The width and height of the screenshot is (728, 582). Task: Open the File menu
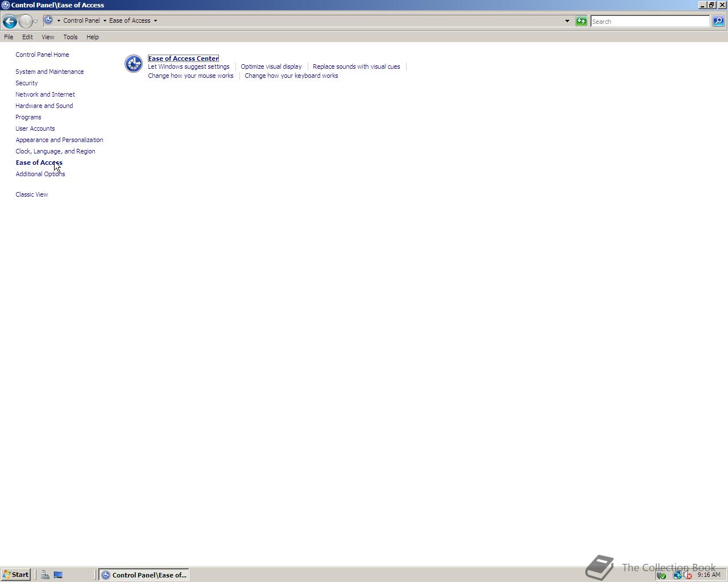click(x=9, y=37)
